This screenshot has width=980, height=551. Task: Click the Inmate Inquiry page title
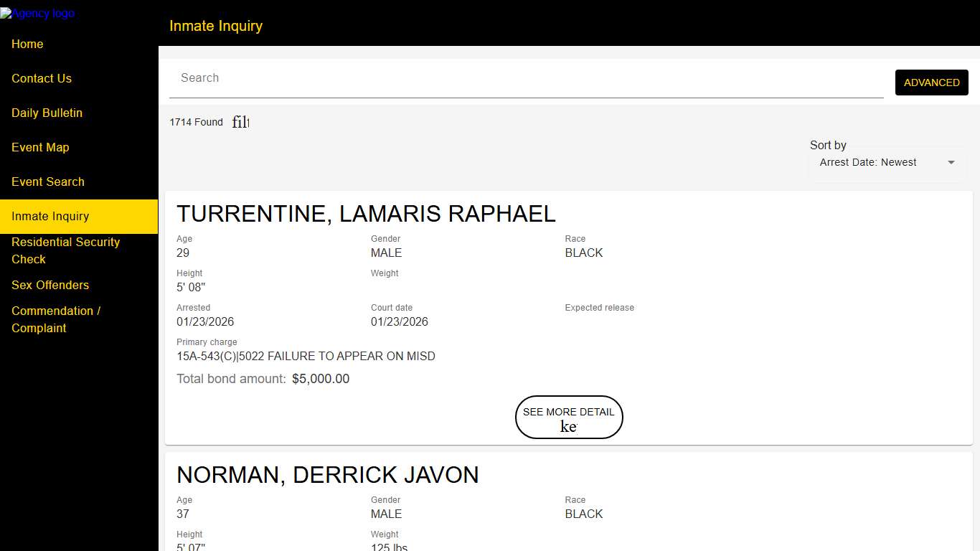point(216,26)
